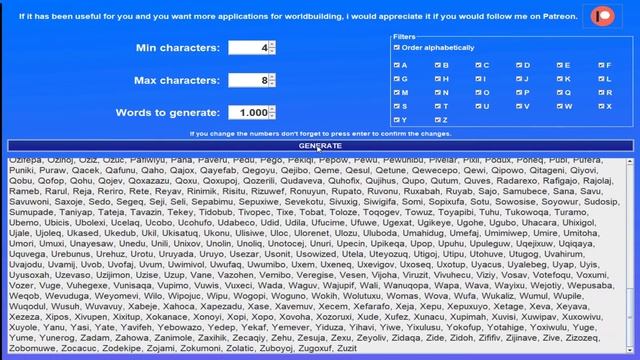Toggle the letter X filter checkbox
The height and width of the screenshot is (360, 640).
click(601, 107)
